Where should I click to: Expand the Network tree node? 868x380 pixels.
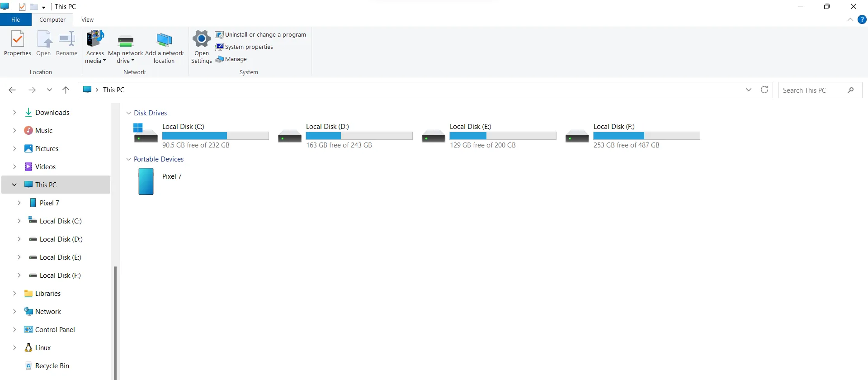(x=14, y=311)
